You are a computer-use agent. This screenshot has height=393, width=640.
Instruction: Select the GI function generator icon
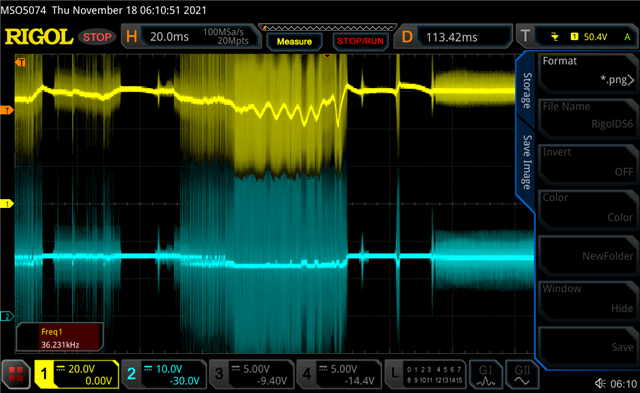click(485, 375)
